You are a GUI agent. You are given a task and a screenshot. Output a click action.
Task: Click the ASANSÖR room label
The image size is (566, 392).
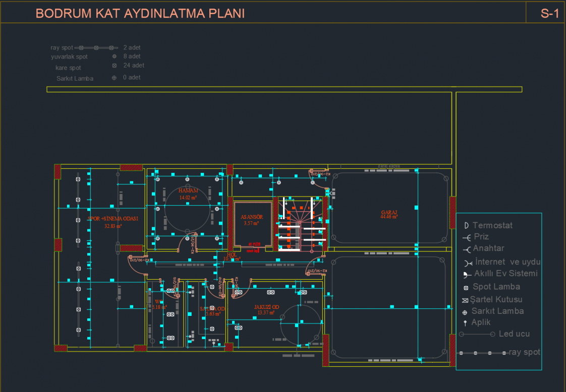251,217
